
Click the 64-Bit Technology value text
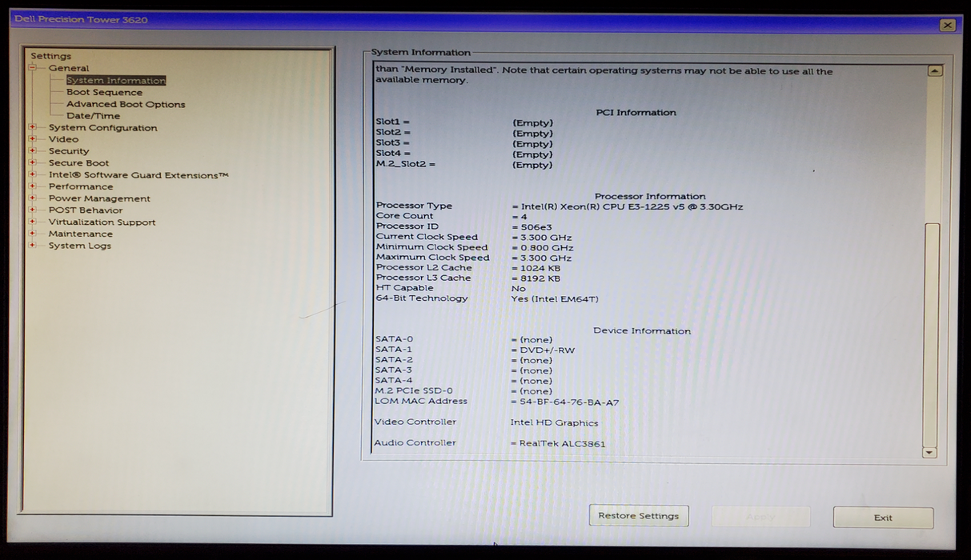(x=555, y=299)
